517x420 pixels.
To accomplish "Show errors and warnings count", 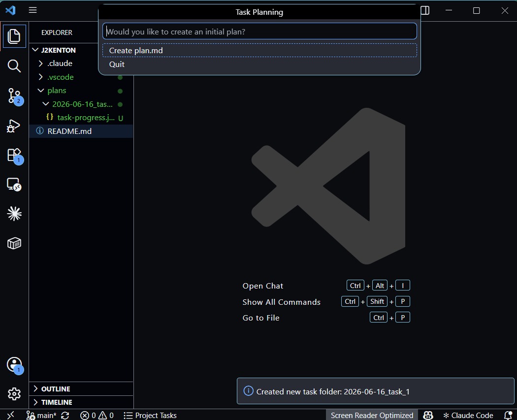I will 97,416.
